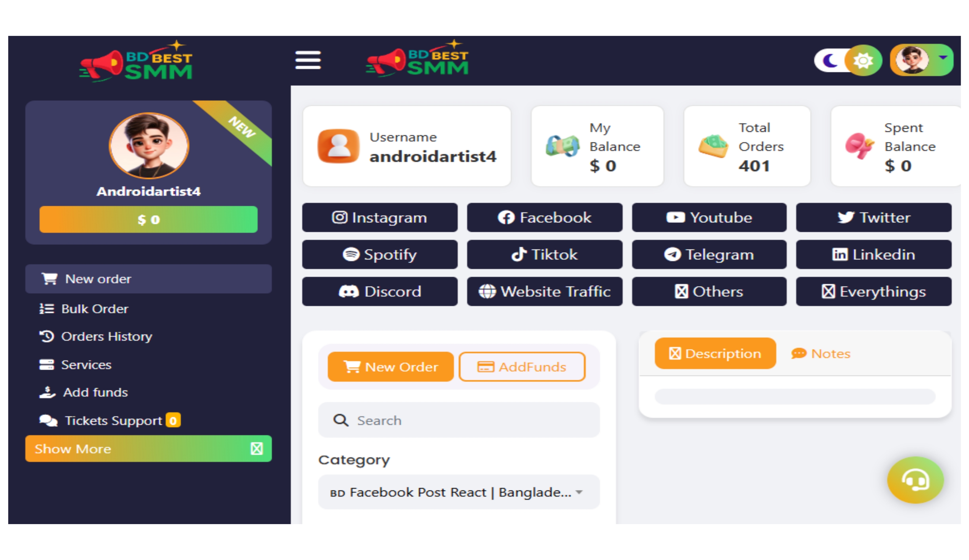Select the Discord category button
Image resolution: width=969 pixels, height=560 pixels.
click(379, 291)
